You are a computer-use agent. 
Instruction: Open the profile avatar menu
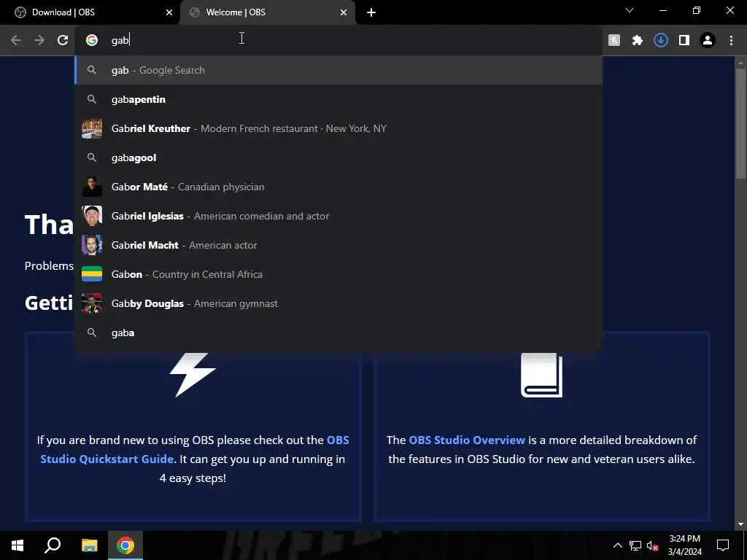[x=708, y=40]
